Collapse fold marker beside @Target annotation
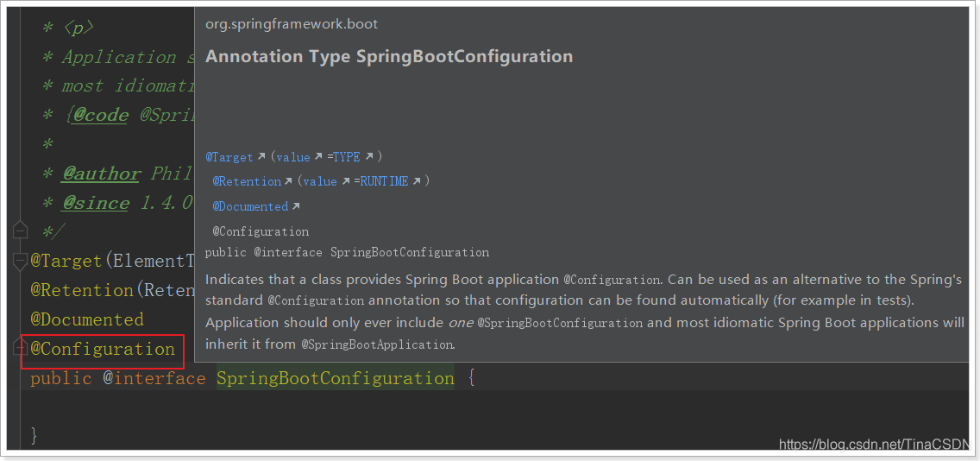 (21, 261)
